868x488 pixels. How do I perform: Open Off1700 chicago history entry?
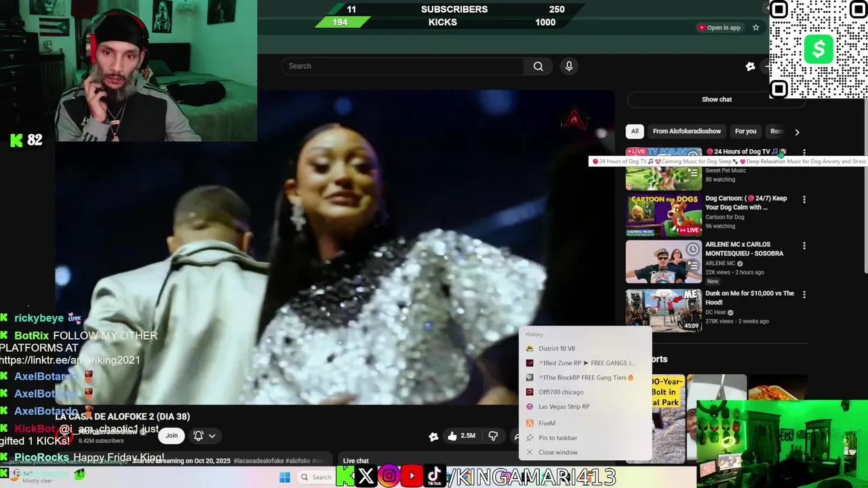[x=585, y=392]
